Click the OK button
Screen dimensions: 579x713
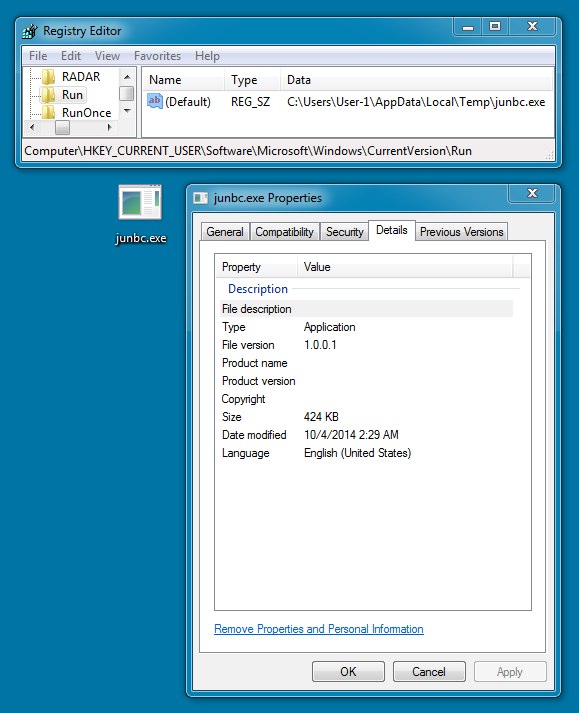348,672
